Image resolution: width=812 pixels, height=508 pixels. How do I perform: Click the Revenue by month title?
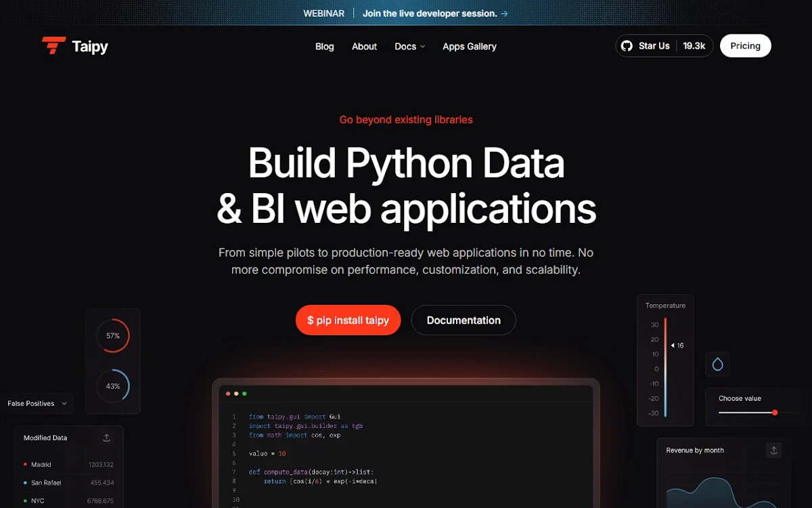click(695, 450)
